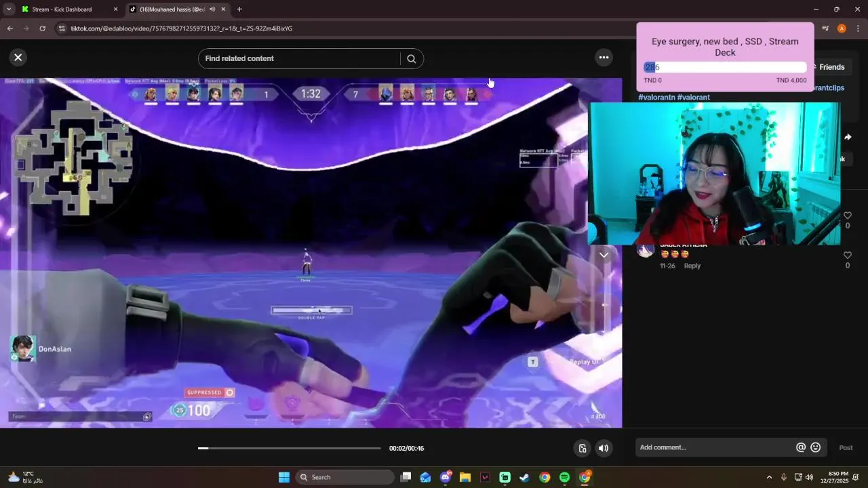Viewport: 868px width, 488px height.
Task: Open Chrome with profile badge on taskbar
Action: 585,477
